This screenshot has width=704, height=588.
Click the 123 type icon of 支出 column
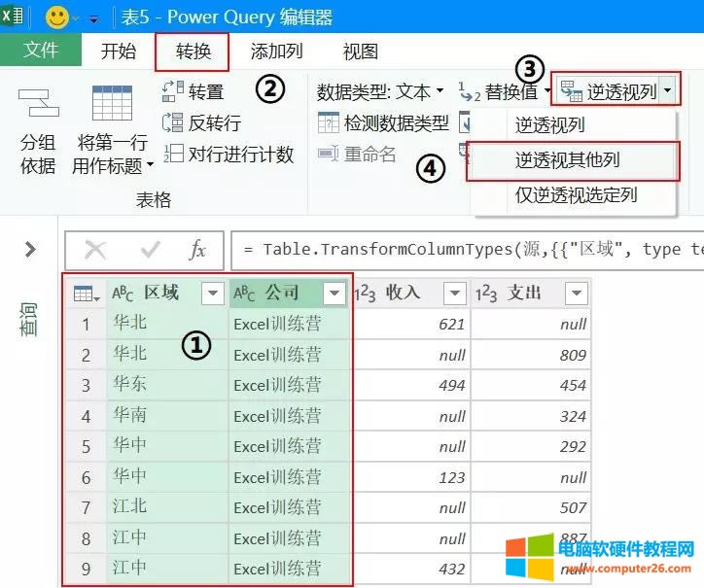pos(486,294)
